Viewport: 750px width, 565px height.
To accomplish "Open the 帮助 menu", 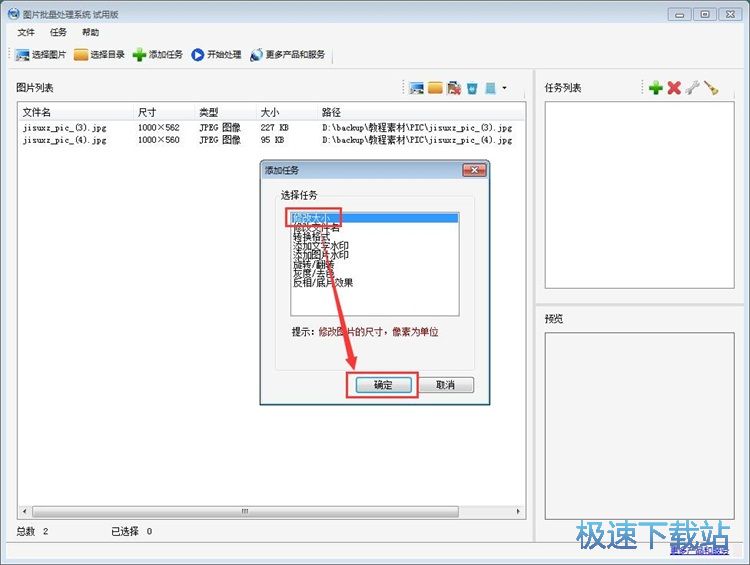I will click(90, 33).
